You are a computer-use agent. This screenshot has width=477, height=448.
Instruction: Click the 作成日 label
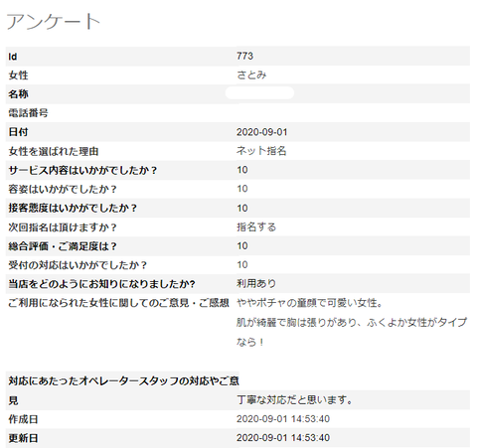tap(23, 419)
